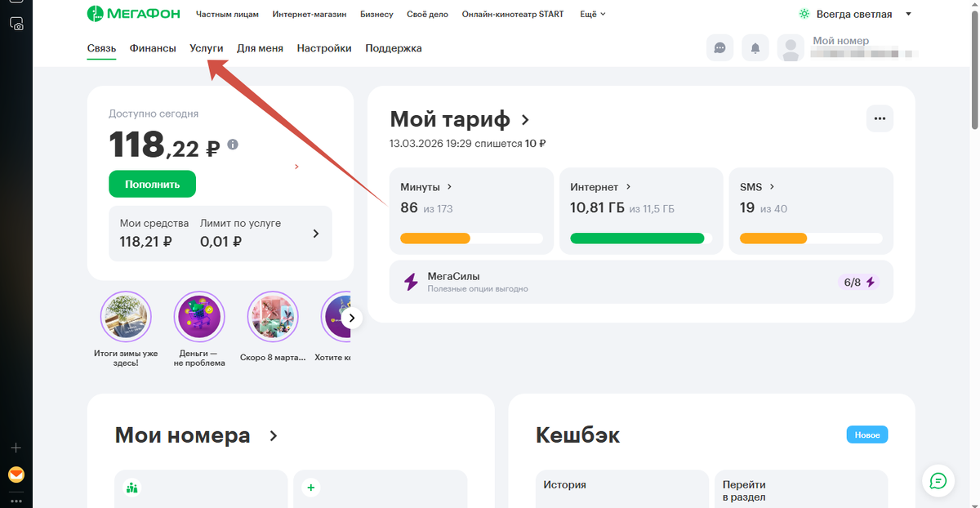Viewport: 980px width, 508px height.
Task: Open the Мои номера chevron
Action: click(x=274, y=436)
